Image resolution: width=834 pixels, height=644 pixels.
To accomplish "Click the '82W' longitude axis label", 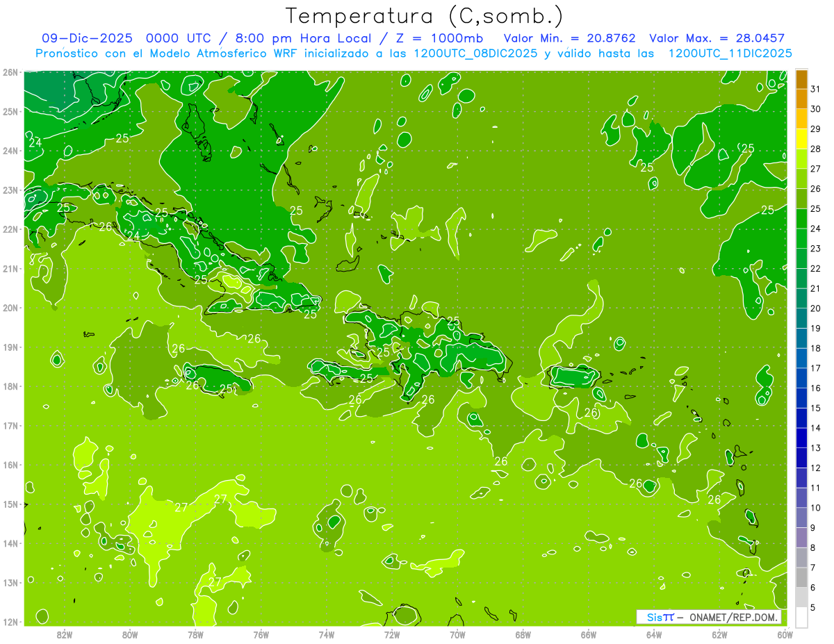I will [x=64, y=634].
